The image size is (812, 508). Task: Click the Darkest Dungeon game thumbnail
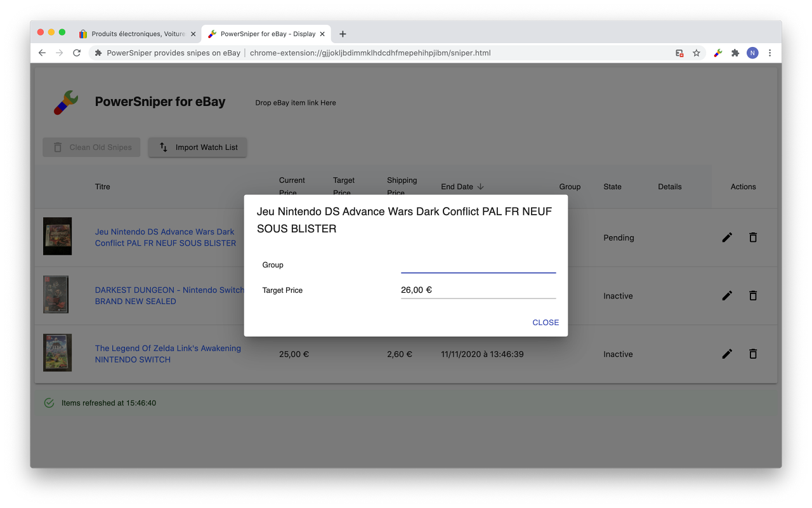[x=56, y=295]
